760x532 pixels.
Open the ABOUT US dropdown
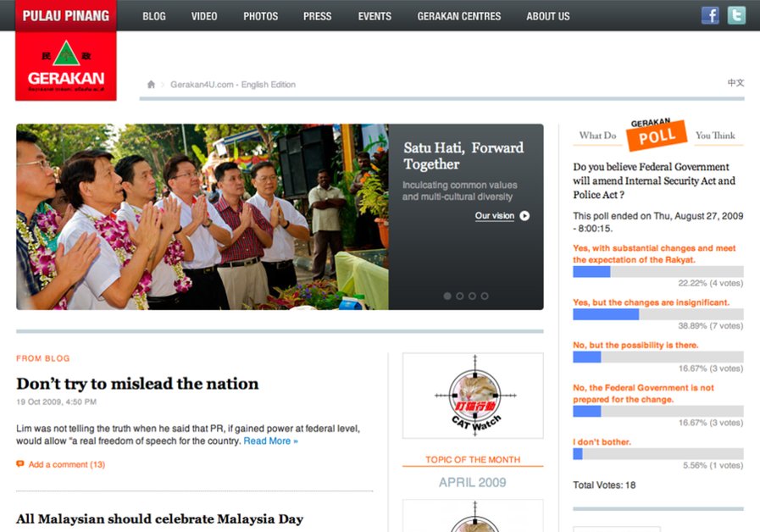547,15
